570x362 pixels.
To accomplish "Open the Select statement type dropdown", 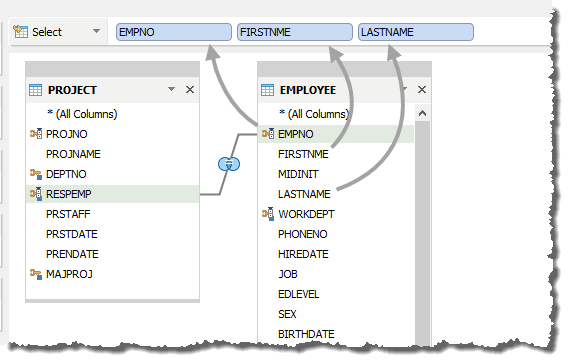I will [96, 31].
